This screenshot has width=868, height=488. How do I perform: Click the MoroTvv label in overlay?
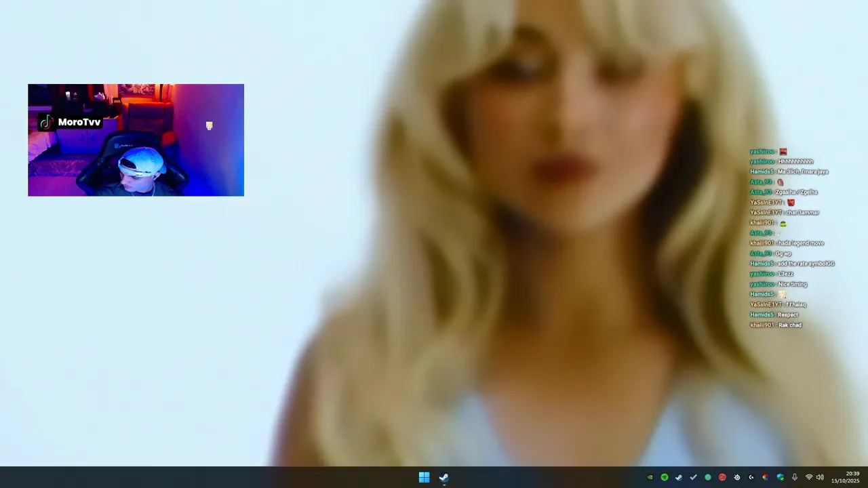pos(79,122)
